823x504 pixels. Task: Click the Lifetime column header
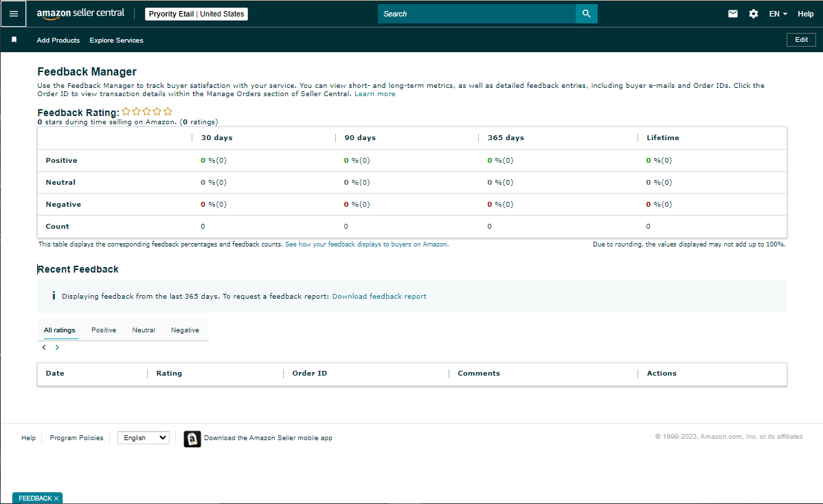tap(662, 138)
